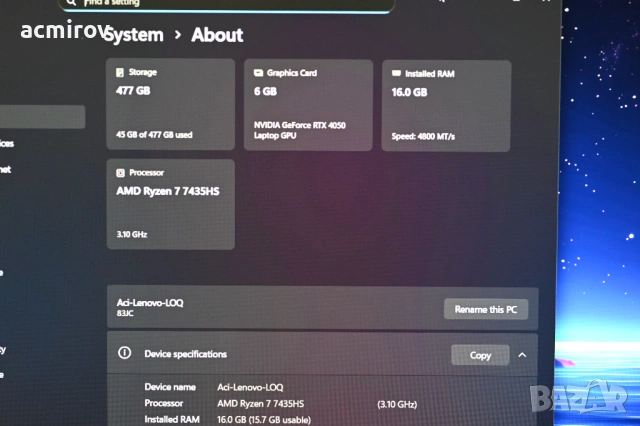The height and width of the screenshot is (426, 640).
Task: Click the Processor chip icon
Action: click(120, 172)
